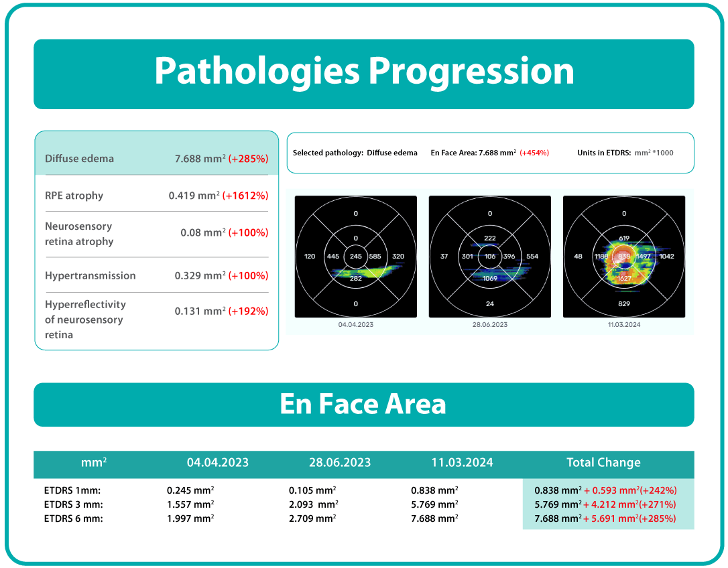Open the 28.06.2023 ETDRS map thumbnail
Screen dimensions: 728x568
[x=490, y=257]
